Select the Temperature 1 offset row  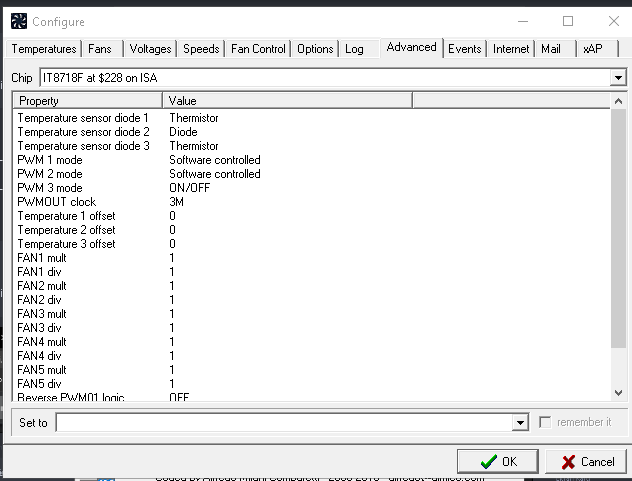click(x=312, y=216)
